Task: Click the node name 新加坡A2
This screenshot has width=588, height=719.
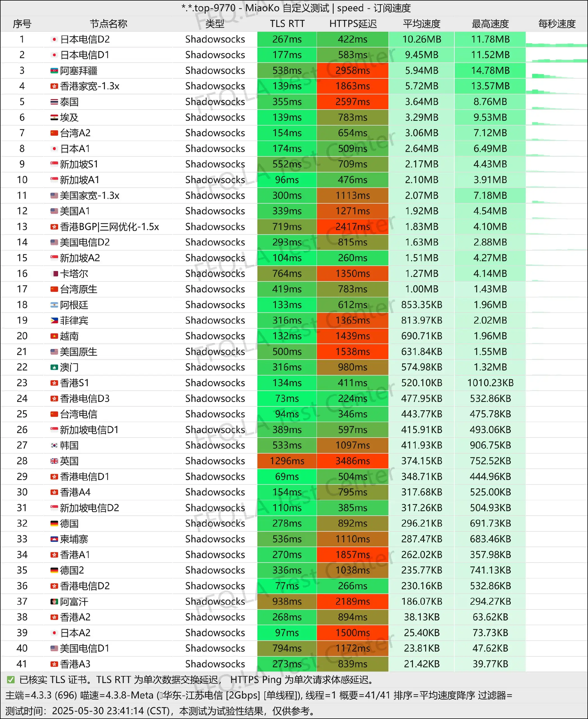Action: click(80, 258)
